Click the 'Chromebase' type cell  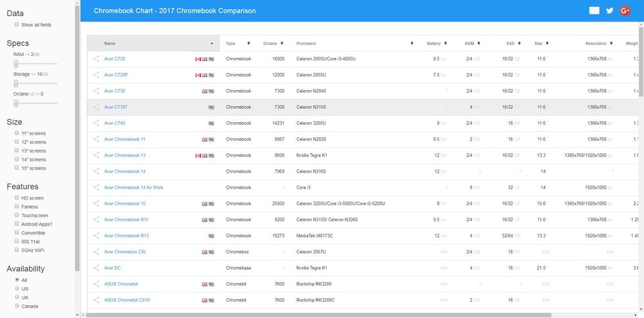coord(238,268)
